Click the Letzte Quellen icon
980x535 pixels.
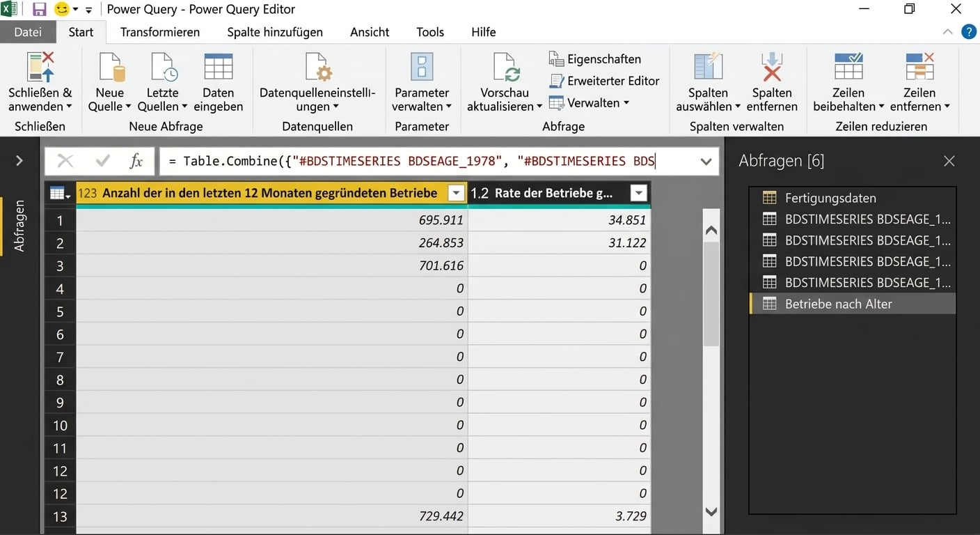click(x=164, y=68)
